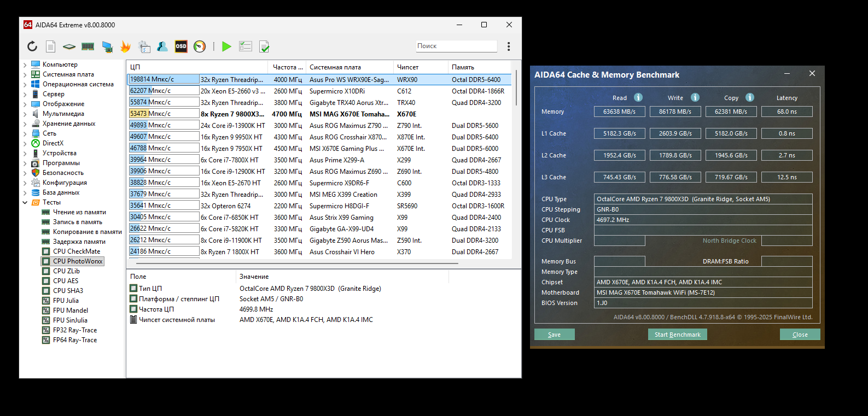The height and width of the screenshot is (416, 868).
Task: Click the info icon beside Write
Action: coord(695,97)
